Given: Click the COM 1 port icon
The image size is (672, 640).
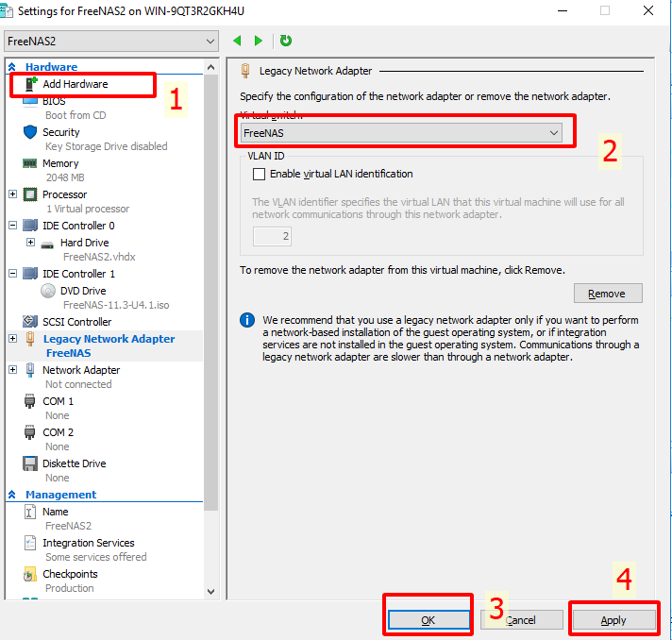Looking at the screenshot, I should click(29, 402).
